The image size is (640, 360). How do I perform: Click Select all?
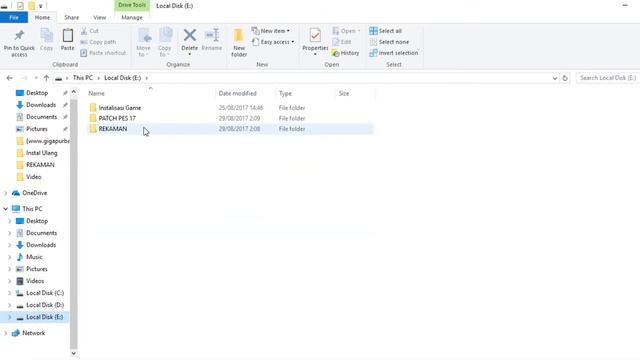386,31
